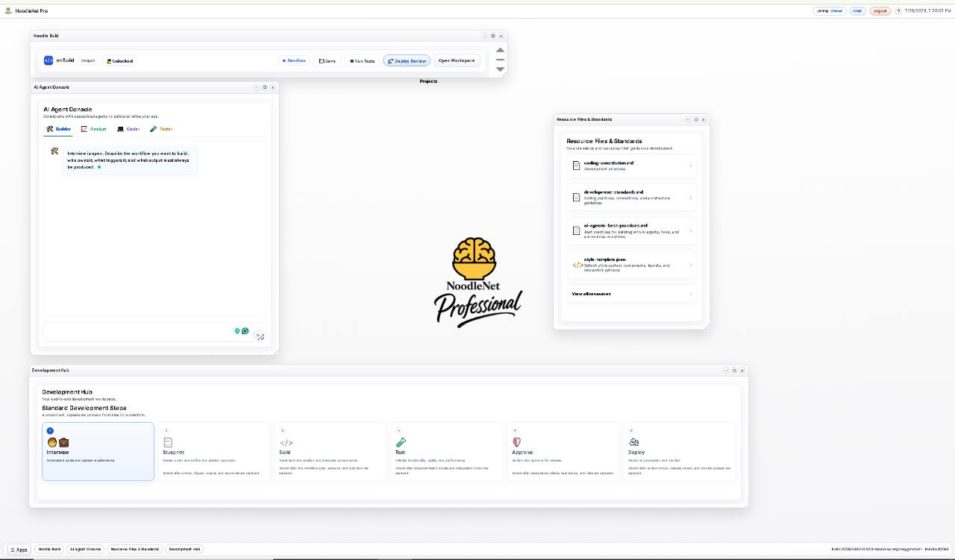This screenshot has height=560, width=955.
Task: Select the Build step card
Action: coord(331,451)
